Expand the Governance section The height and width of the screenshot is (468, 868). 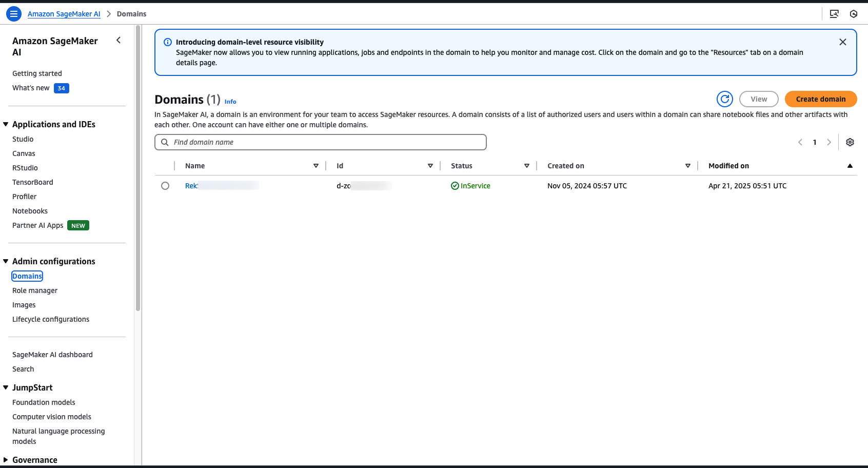6,460
